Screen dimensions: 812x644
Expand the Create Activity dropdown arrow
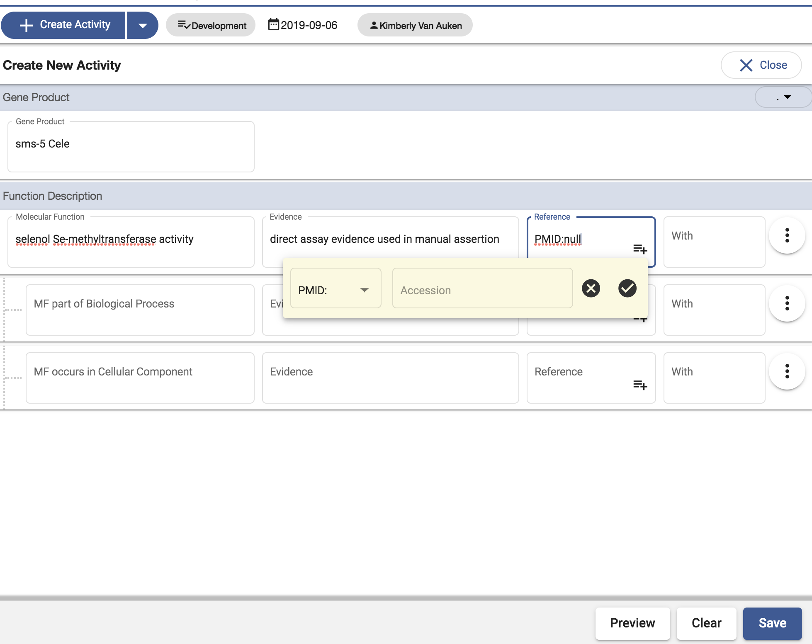(142, 25)
